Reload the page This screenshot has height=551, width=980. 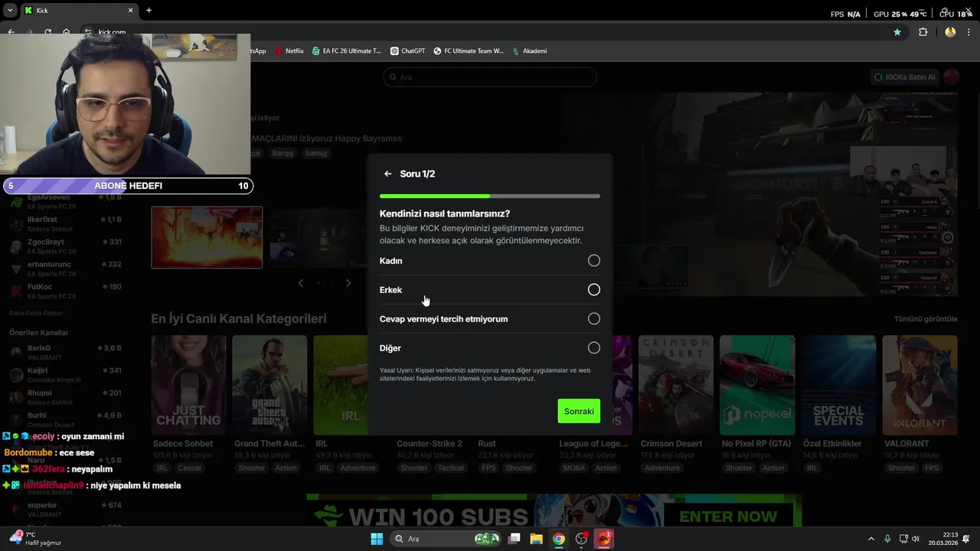tap(47, 32)
